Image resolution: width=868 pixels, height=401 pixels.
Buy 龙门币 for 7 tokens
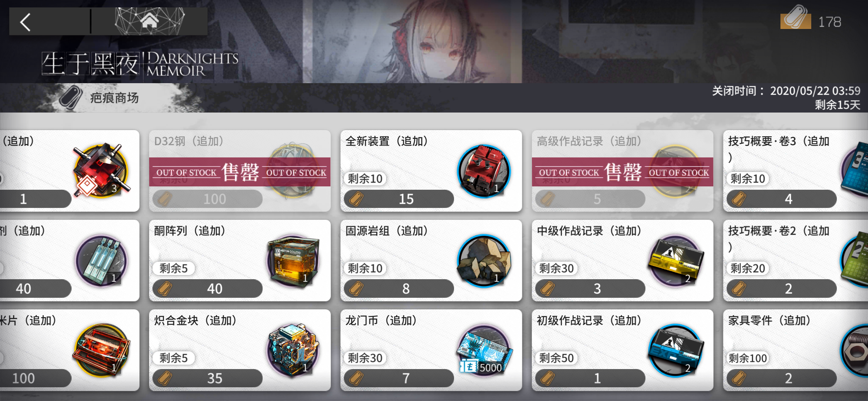pyautogui.click(x=399, y=378)
